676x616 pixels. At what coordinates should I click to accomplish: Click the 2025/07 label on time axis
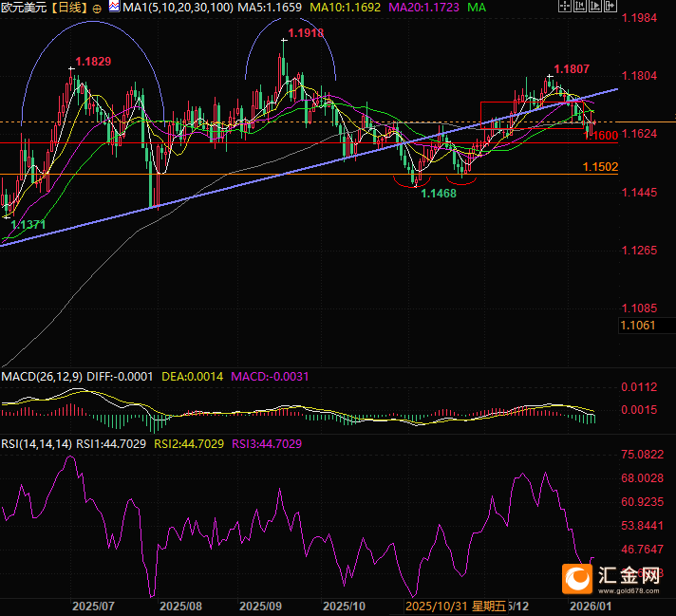93,606
